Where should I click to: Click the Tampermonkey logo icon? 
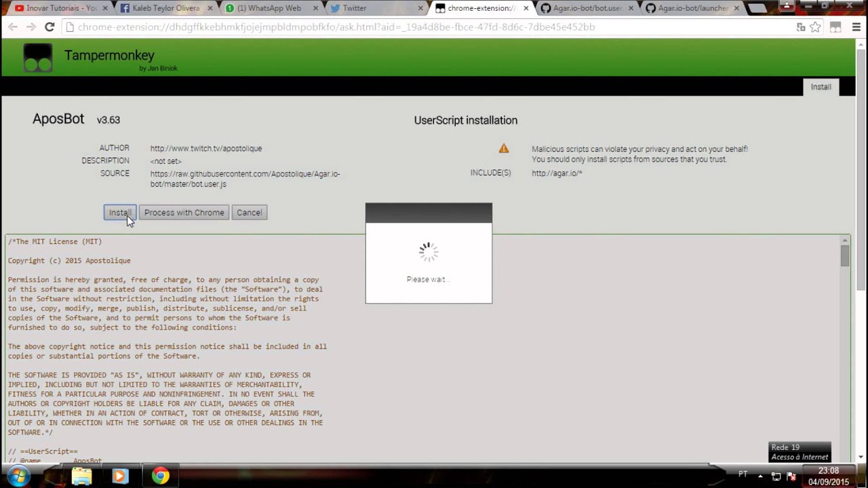pos(37,58)
